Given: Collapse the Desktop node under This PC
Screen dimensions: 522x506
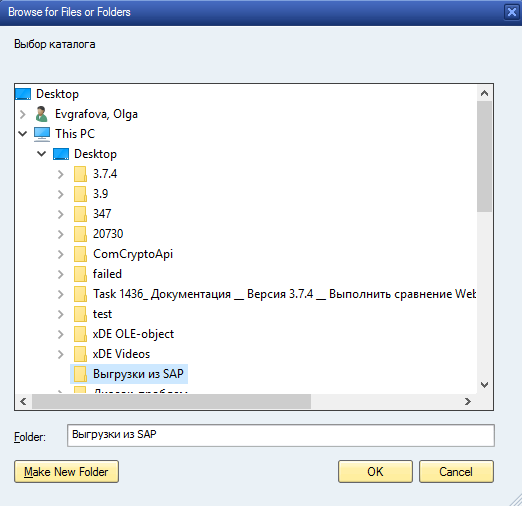Looking at the screenshot, I should pos(41,154).
